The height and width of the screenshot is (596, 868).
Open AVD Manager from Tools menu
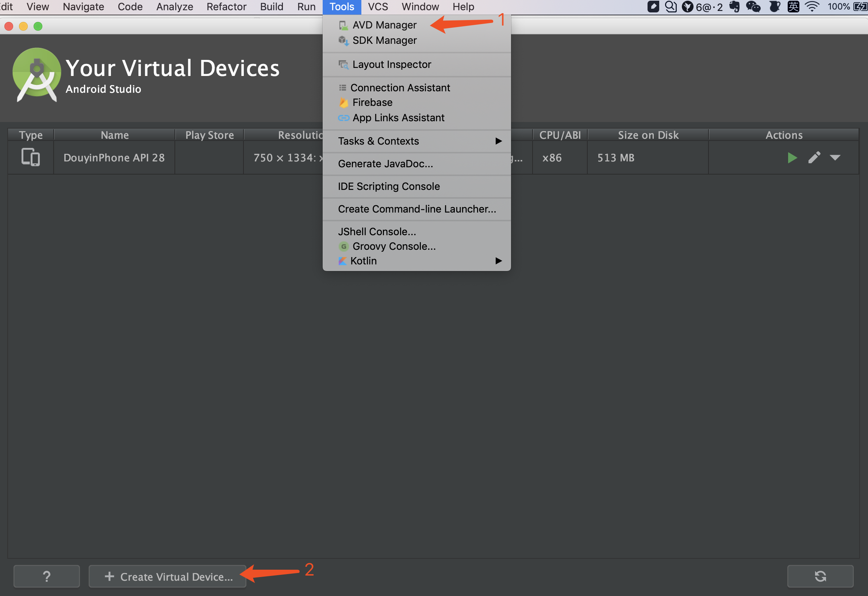point(384,25)
